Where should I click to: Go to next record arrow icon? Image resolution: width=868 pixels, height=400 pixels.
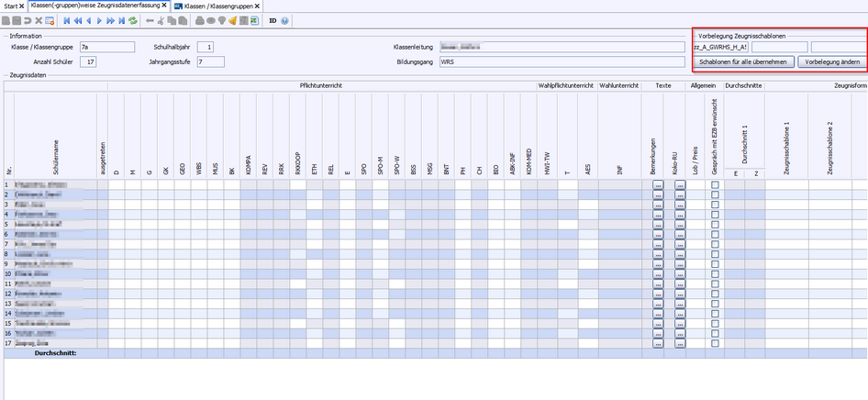[x=99, y=19]
